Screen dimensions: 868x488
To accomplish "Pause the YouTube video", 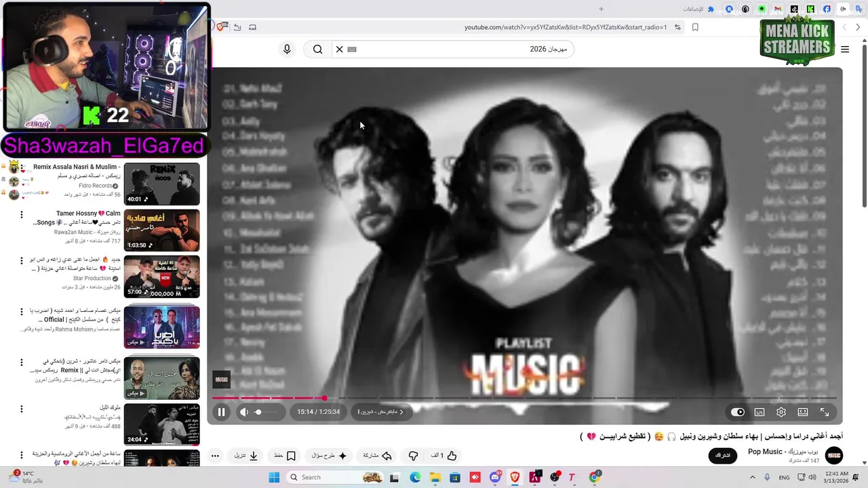I will (x=221, y=412).
